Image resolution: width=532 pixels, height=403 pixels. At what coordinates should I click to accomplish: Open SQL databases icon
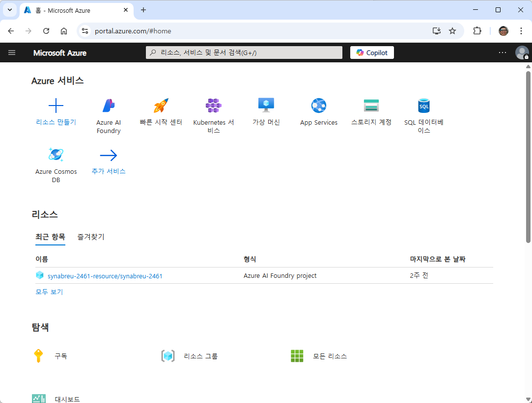[424, 106]
